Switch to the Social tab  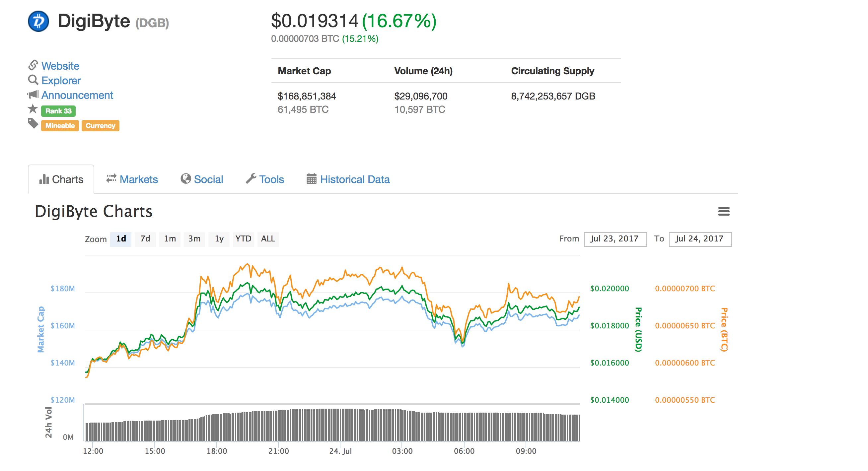(x=202, y=179)
